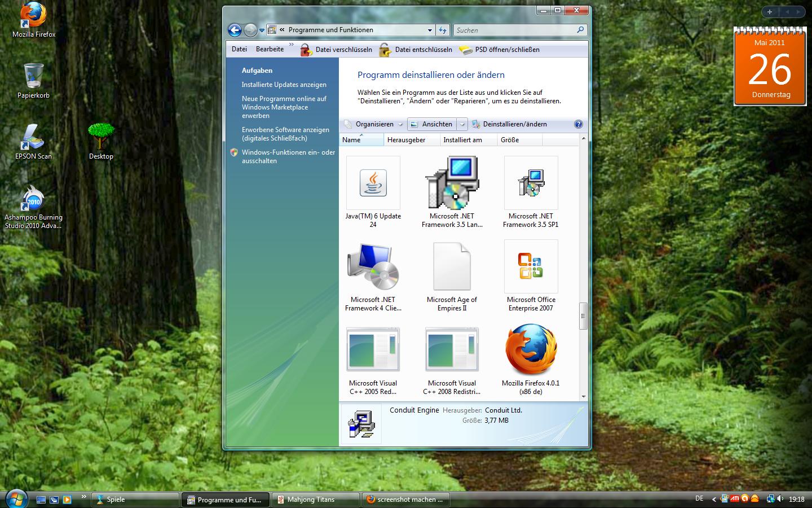Open the Ansichten view options arrow
This screenshot has height=508, width=812.
tap(462, 124)
